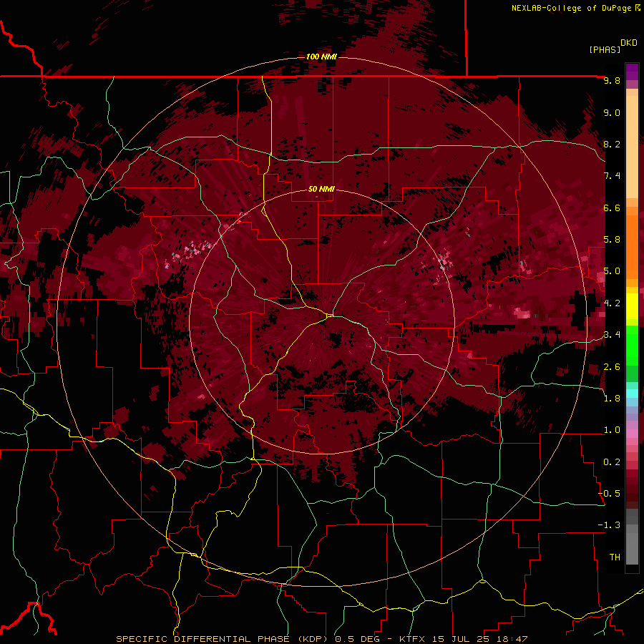Click the 8.2 legend value
644x644 pixels.
pos(612,144)
